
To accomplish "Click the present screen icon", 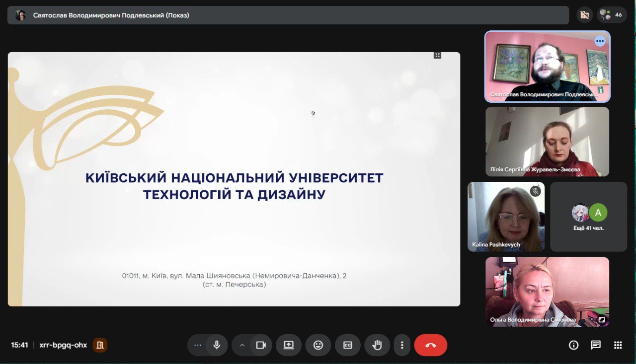I will coord(289,345).
